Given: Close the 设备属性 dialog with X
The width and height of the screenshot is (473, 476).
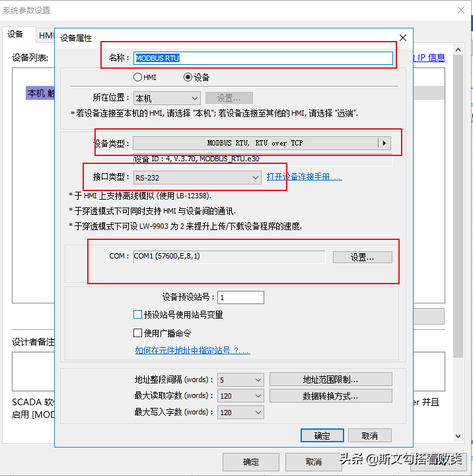Looking at the screenshot, I should click(403, 38).
